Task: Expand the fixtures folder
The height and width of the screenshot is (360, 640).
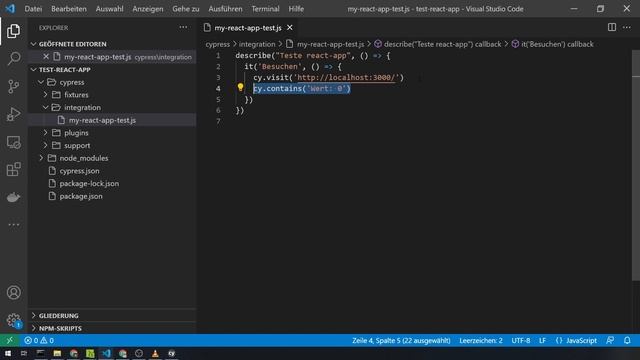Action: [46, 95]
